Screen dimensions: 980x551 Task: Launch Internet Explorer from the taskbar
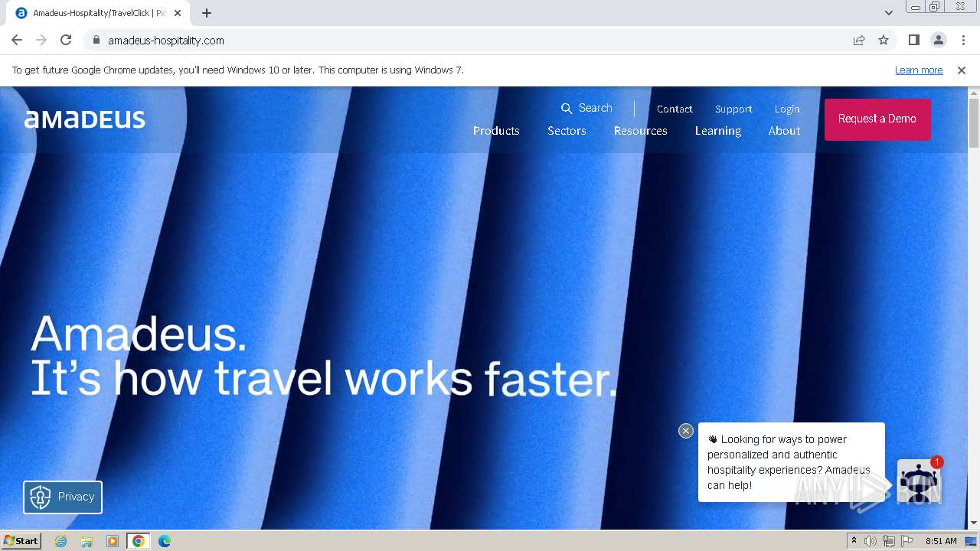pos(61,541)
